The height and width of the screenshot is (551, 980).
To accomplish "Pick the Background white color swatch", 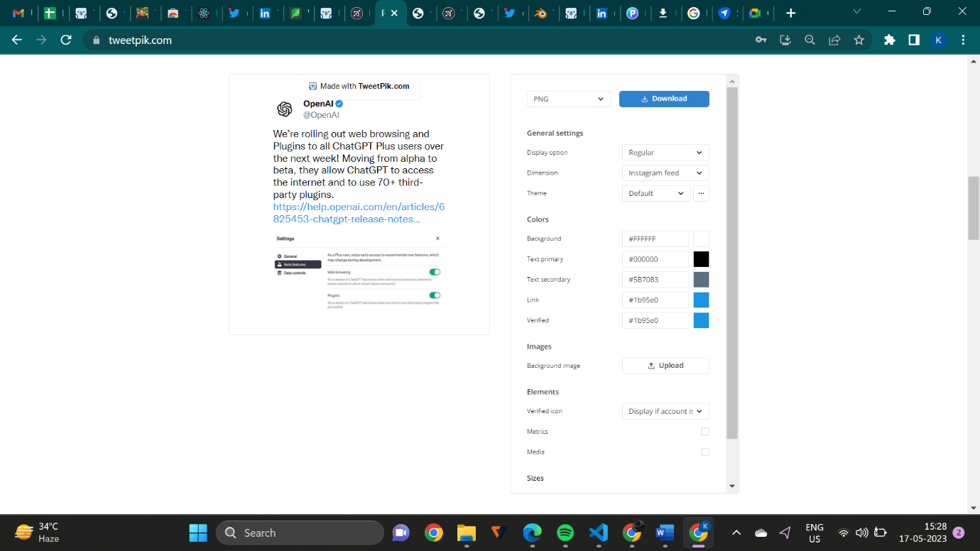I will click(701, 239).
